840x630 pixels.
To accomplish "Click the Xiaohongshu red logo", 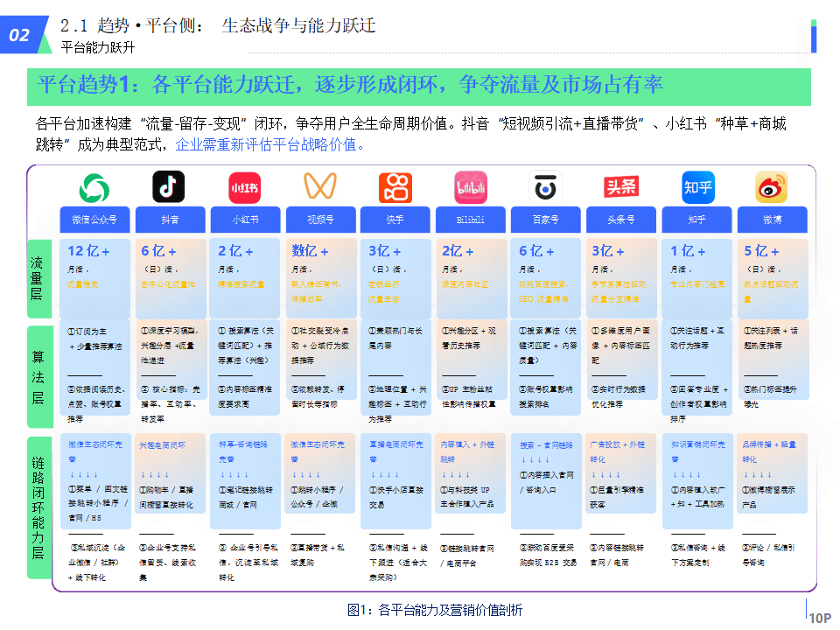I will (x=245, y=187).
